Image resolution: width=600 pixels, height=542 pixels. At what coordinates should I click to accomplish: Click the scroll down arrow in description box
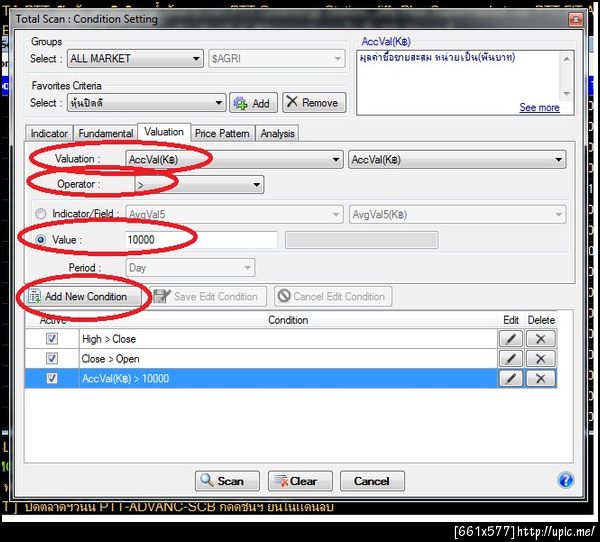pos(566,93)
